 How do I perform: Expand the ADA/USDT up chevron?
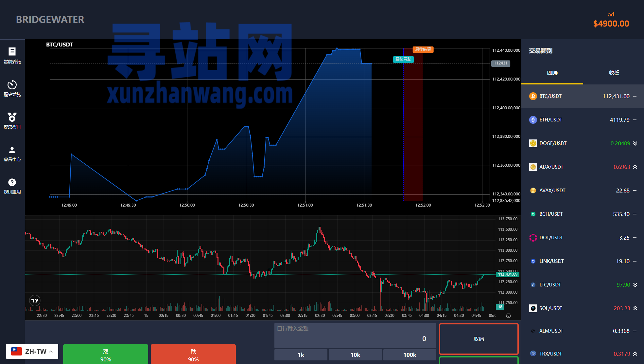click(635, 167)
